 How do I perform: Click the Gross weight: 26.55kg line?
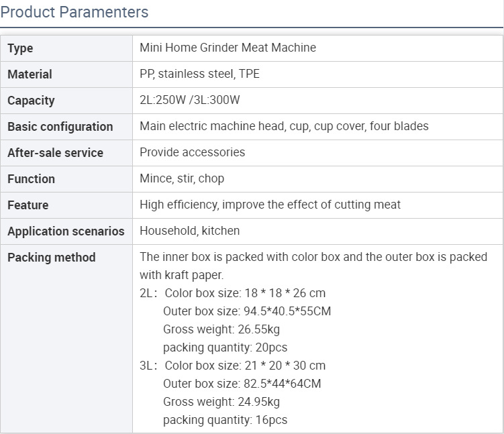(221, 329)
